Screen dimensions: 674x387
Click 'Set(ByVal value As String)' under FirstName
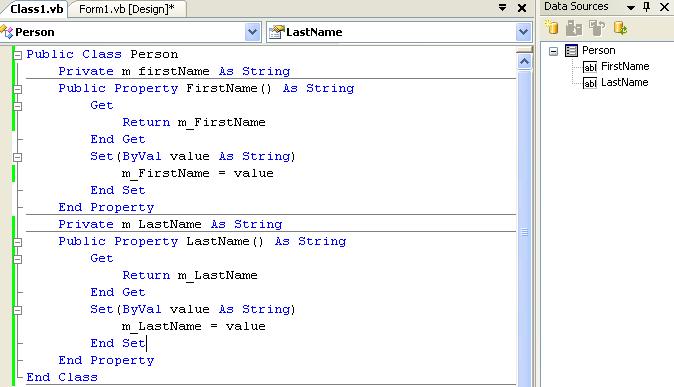193,156
